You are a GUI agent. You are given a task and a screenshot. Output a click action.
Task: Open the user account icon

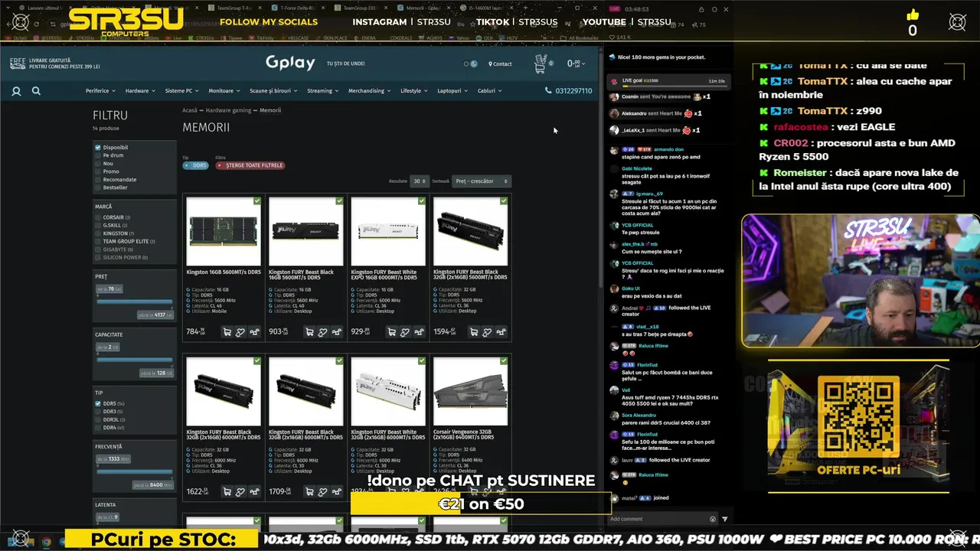[16, 91]
